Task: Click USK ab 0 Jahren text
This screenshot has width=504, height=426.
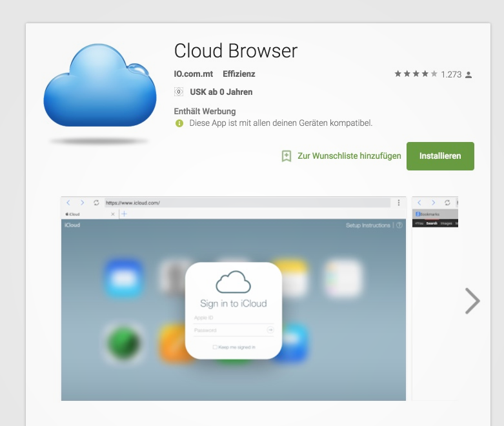Action: [221, 92]
